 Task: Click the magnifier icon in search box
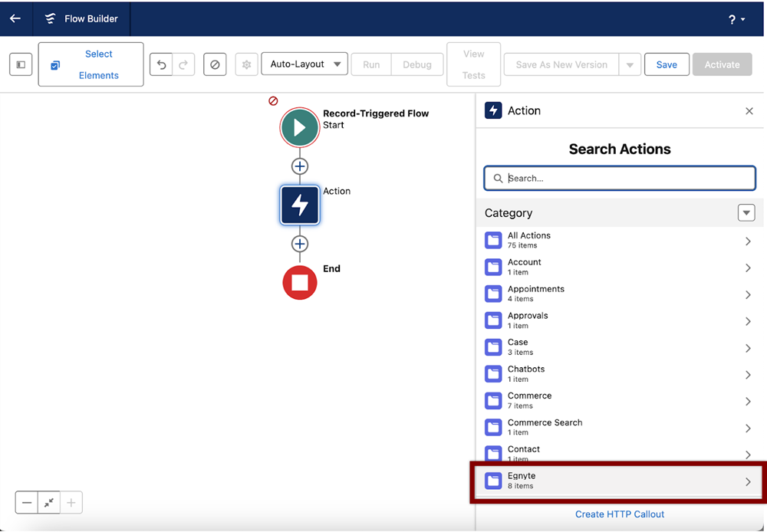click(498, 179)
